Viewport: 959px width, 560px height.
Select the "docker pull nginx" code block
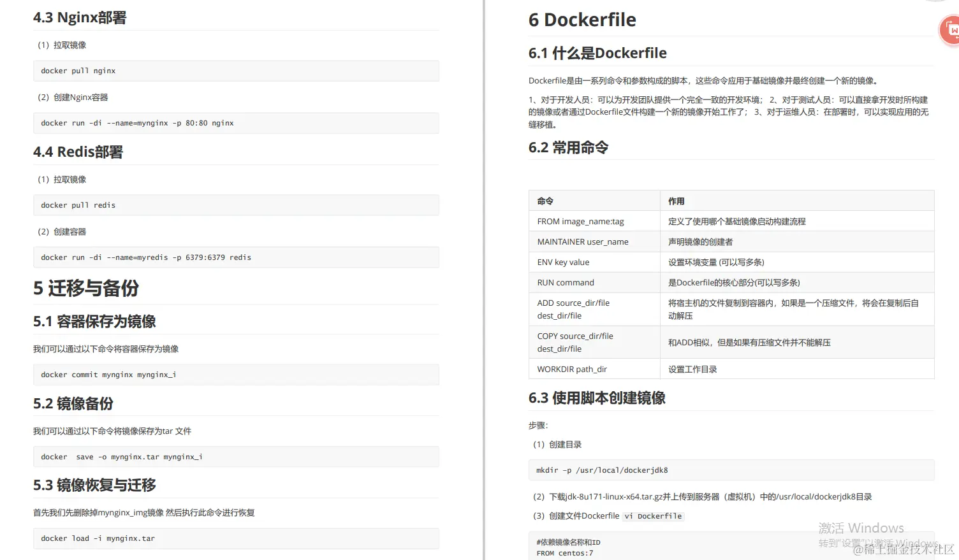pos(236,71)
